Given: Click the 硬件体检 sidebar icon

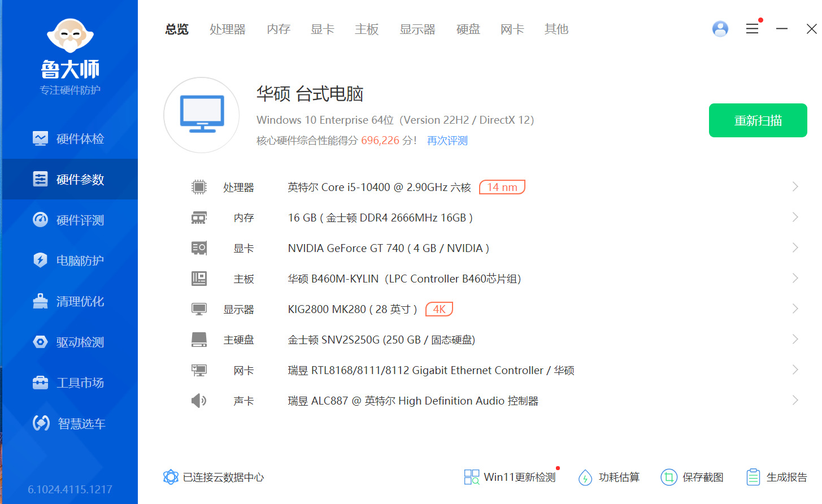Looking at the screenshot, I should coord(40,138).
